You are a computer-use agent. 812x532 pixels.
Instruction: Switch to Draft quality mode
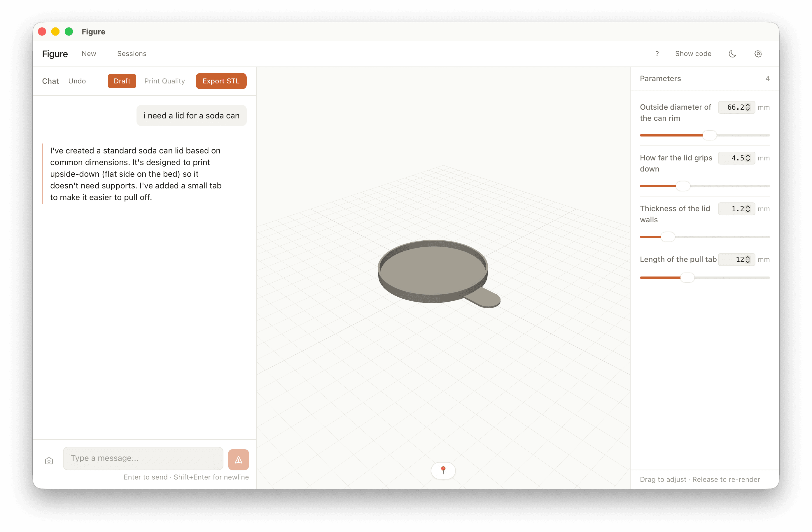pyautogui.click(x=122, y=81)
